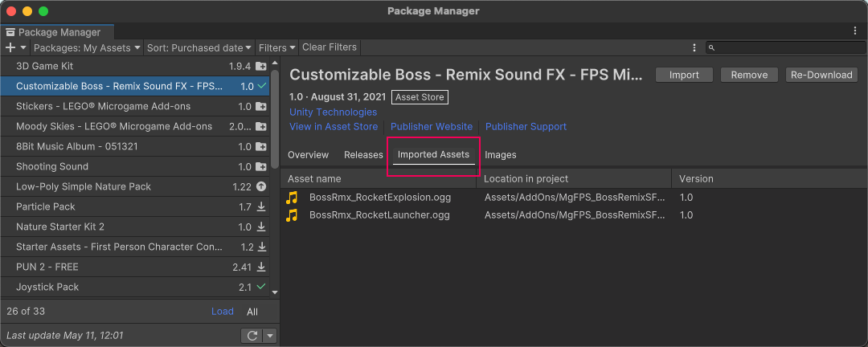Select Low-Poly Simple Nature Pack
This screenshot has height=347, width=868.
135,186
